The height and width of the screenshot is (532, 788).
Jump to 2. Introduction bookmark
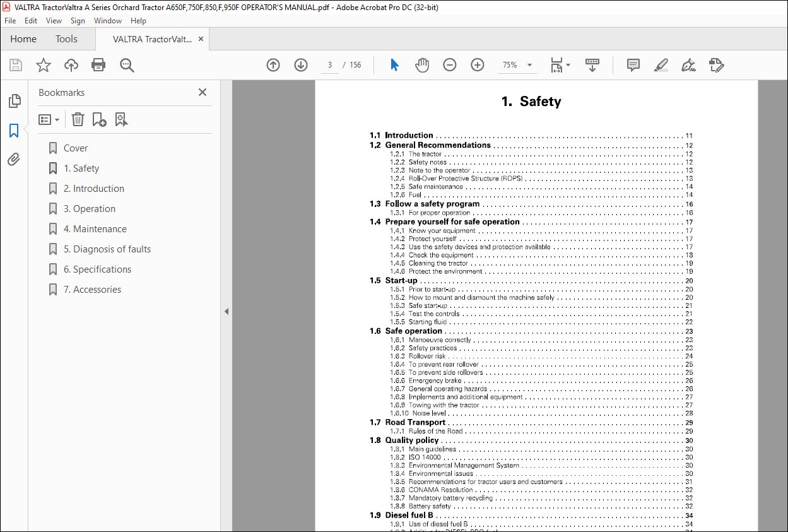(x=94, y=189)
